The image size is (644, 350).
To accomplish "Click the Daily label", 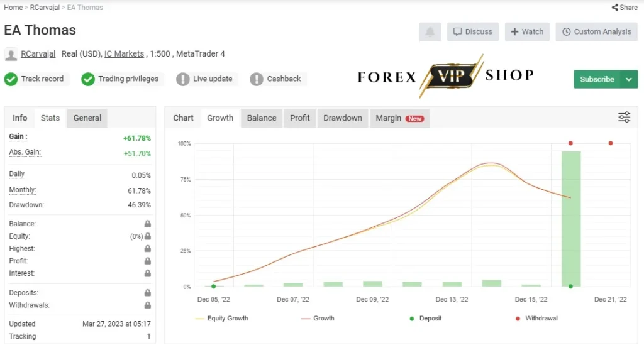I will (x=17, y=174).
